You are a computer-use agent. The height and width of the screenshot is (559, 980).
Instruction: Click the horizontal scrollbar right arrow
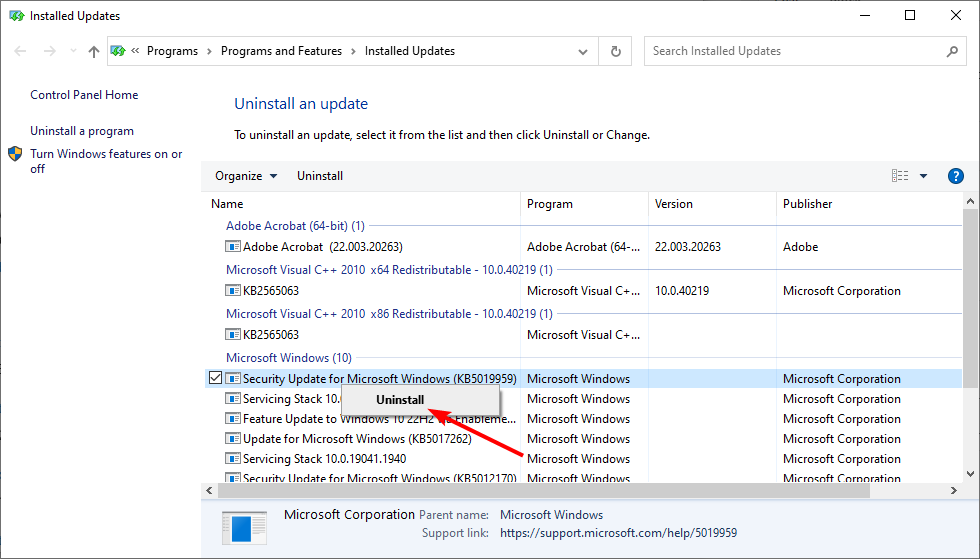[x=954, y=491]
